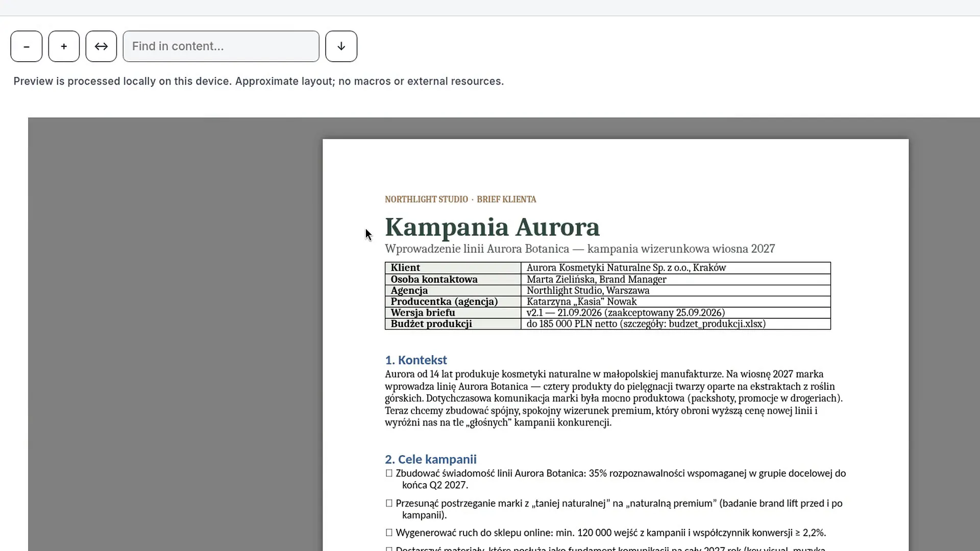Click the 'Budżet produkcji' table cell
The height and width of the screenshot is (551, 980).
(x=453, y=324)
